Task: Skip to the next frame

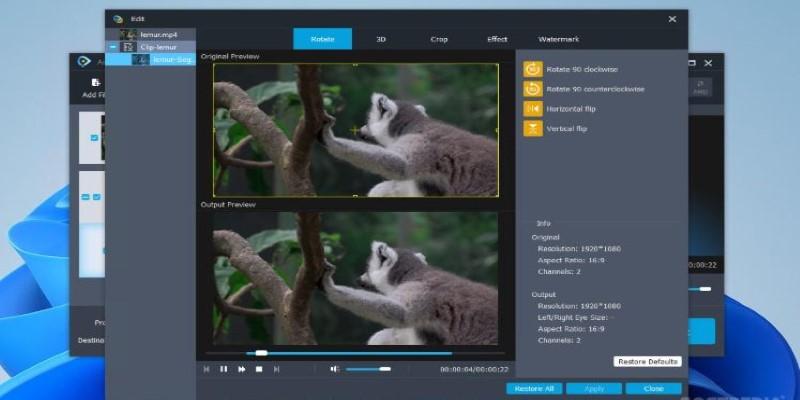Action: pyautogui.click(x=277, y=369)
